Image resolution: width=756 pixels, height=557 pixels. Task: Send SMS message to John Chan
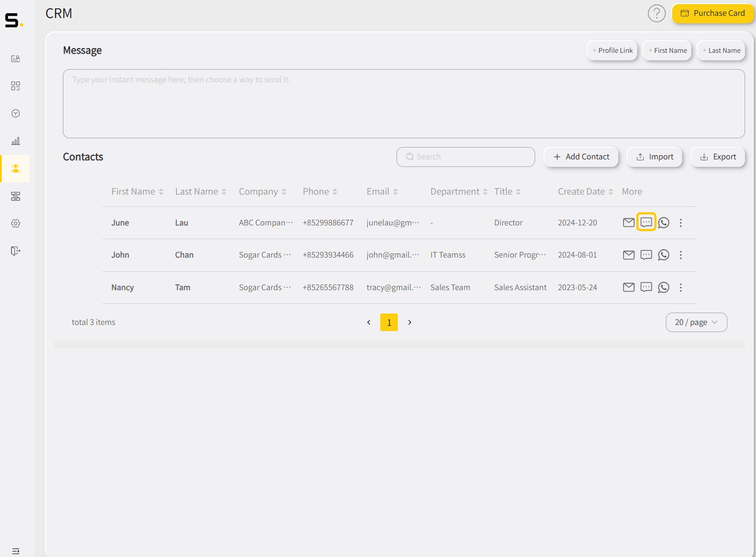pos(646,255)
